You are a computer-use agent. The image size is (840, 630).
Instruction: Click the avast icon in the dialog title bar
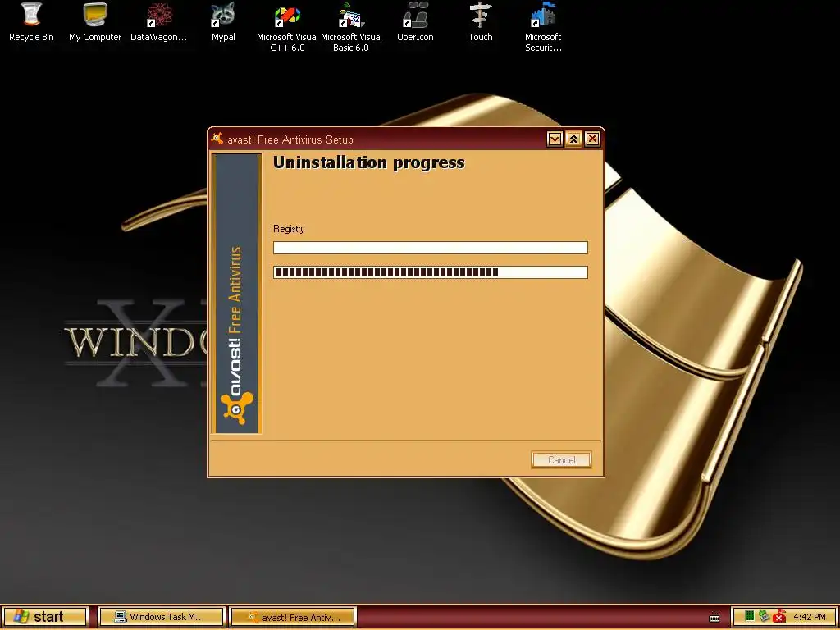pos(217,139)
